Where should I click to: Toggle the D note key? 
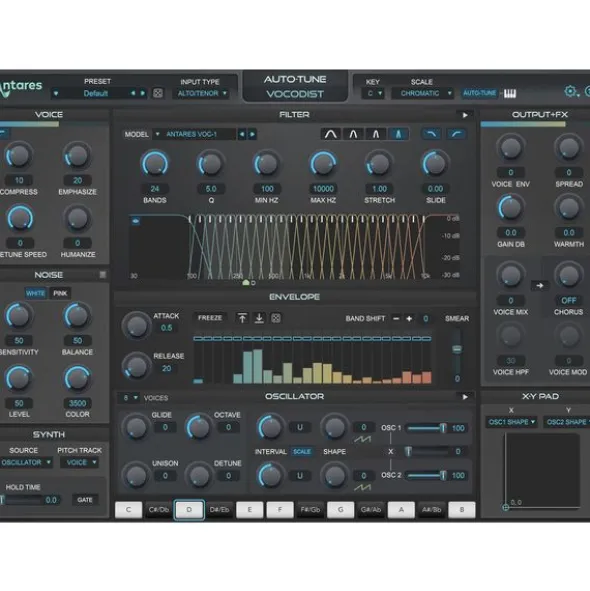(x=189, y=510)
